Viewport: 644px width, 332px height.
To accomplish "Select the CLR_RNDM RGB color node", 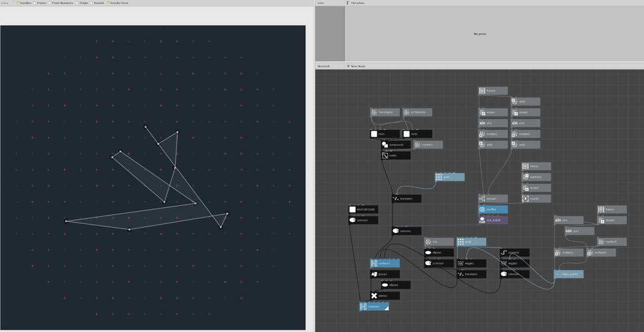I will pyautogui.click(x=493, y=220).
